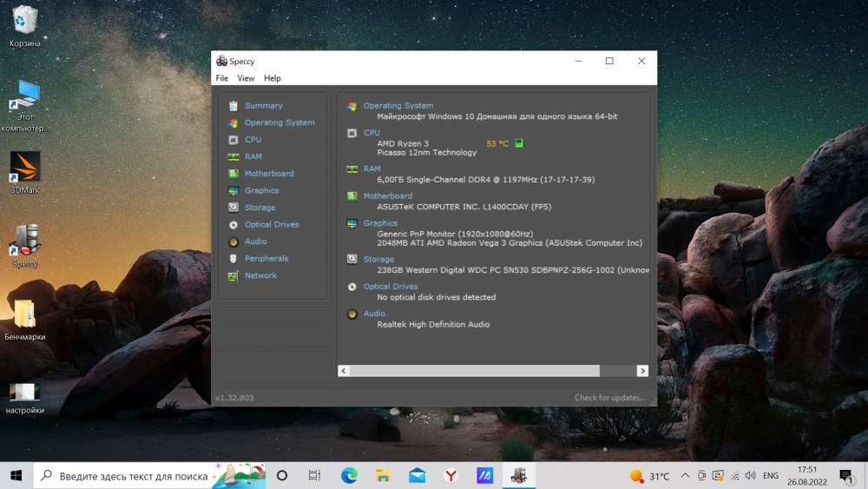
Task: Click the Check for updates link
Action: coord(609,398)
